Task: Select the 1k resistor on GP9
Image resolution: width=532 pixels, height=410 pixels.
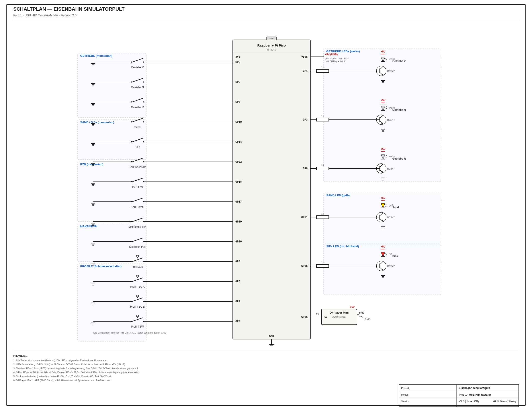Action: pos(323,168)
